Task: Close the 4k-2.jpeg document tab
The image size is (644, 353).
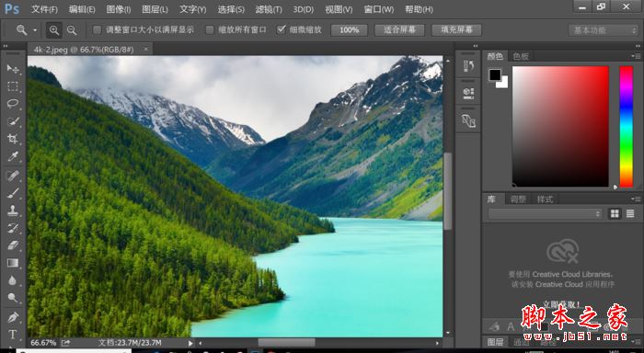Action: [145, 50]
